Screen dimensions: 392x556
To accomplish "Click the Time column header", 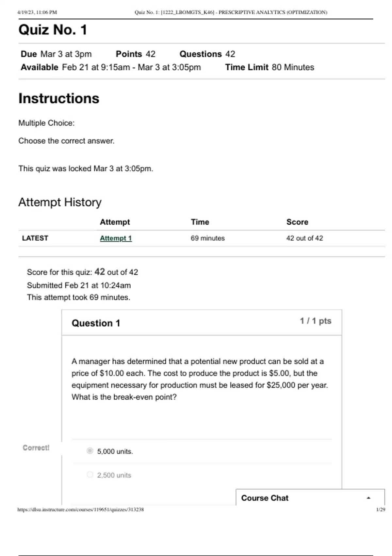I will click(x=200, y=222).
